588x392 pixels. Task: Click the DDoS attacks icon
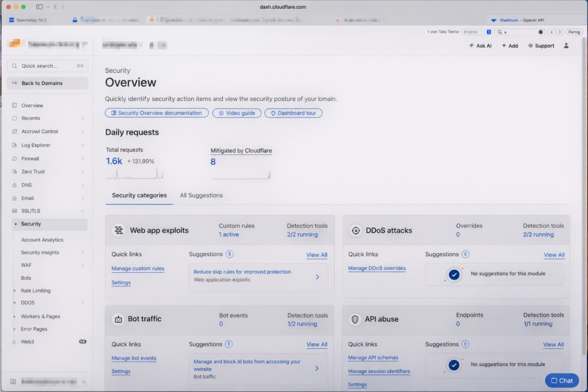(355, 231)
